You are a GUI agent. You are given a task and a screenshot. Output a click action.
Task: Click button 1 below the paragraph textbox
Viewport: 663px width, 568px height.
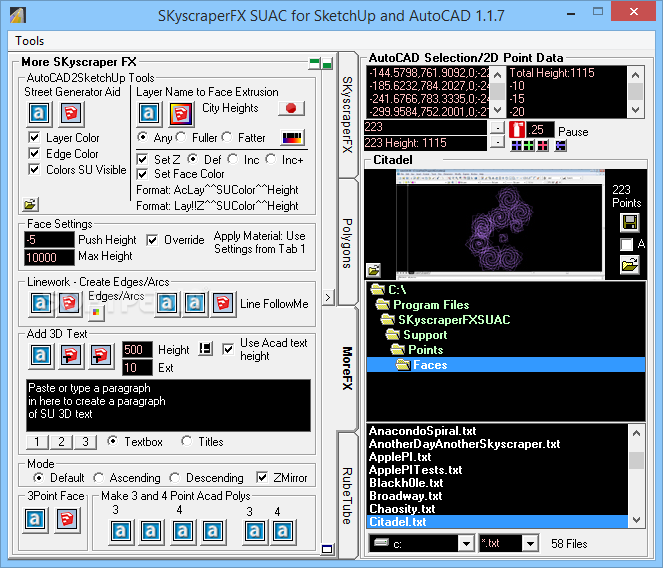coord(37,442)
